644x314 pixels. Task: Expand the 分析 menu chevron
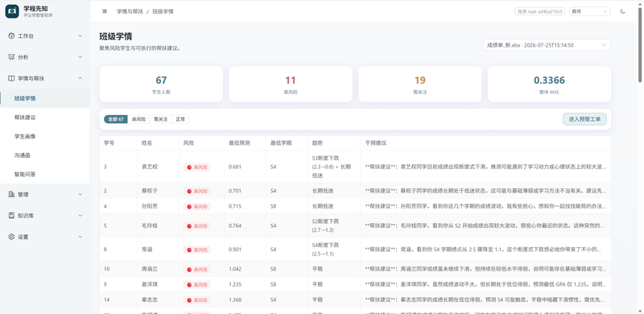(x=80, y=57)
